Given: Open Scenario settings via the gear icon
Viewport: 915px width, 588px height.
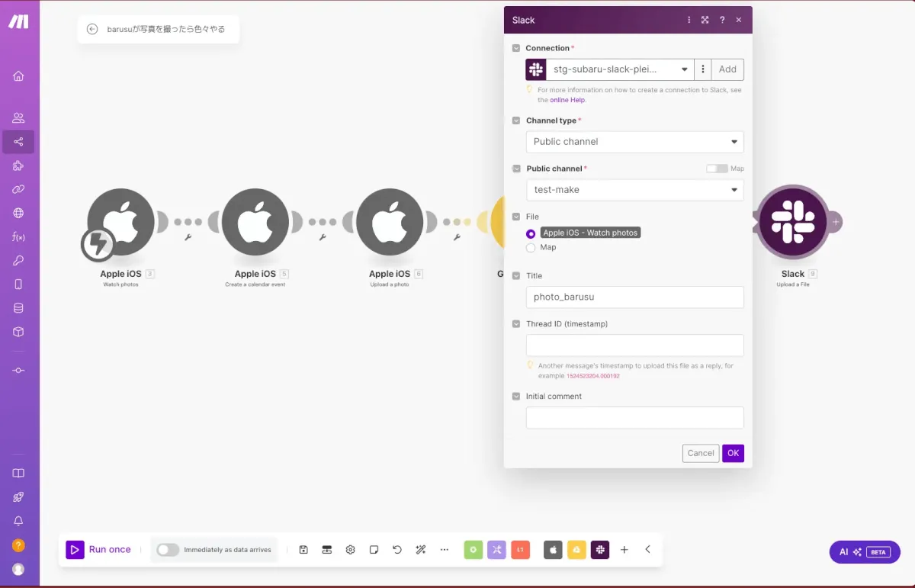Looking at the screenshot, I should 351,550.
